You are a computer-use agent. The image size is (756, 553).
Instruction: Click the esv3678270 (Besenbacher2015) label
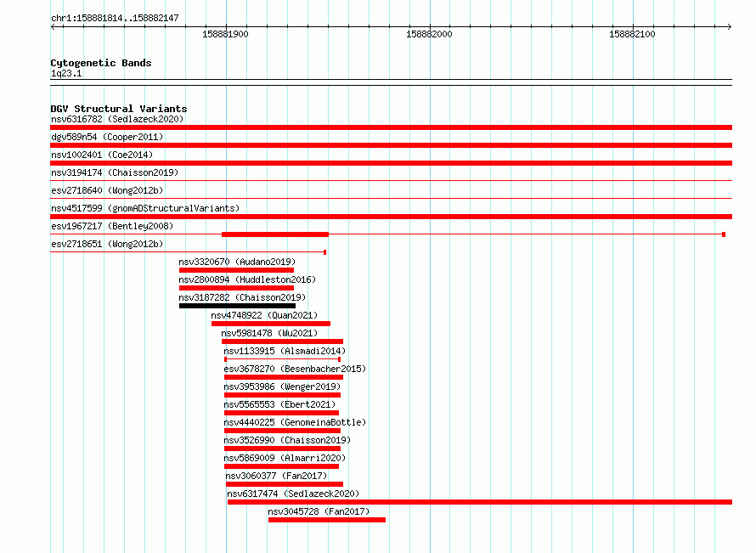click(x=295, y=369)
